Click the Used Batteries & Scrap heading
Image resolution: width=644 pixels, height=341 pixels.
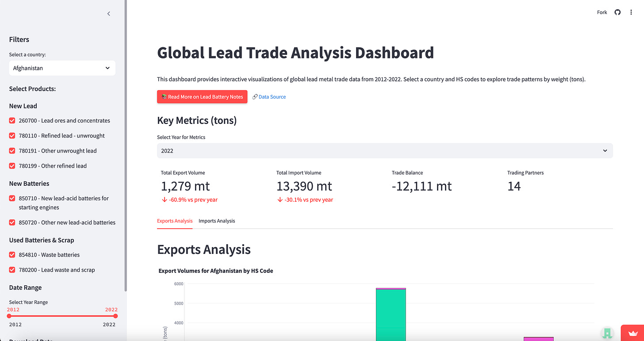42,240
